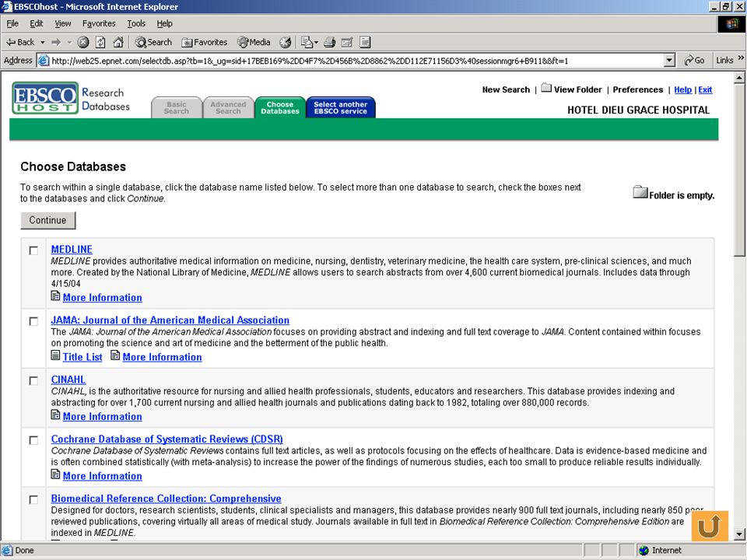Open the View menu
The height and width of the screenshot is (560, 747).
coord(62,23)
